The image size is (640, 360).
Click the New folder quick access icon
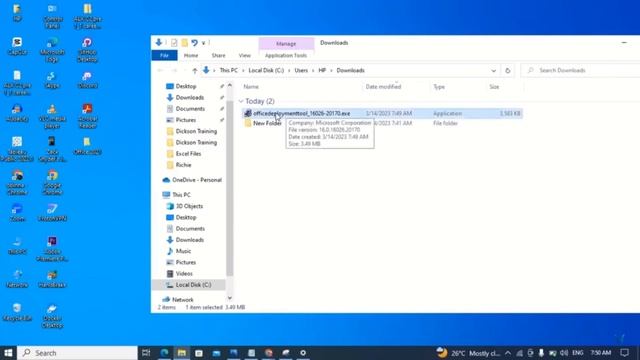coord(184,43)
